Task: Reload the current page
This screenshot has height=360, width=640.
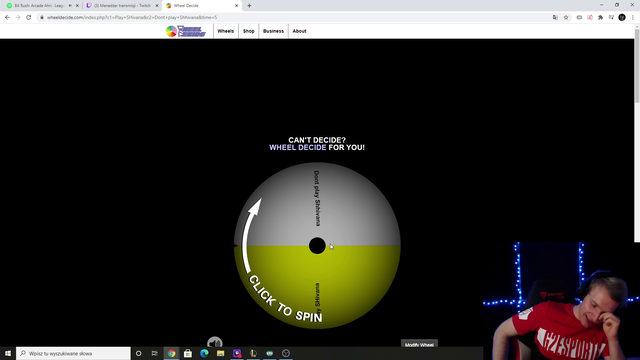Action: click(x=29, y=18)
